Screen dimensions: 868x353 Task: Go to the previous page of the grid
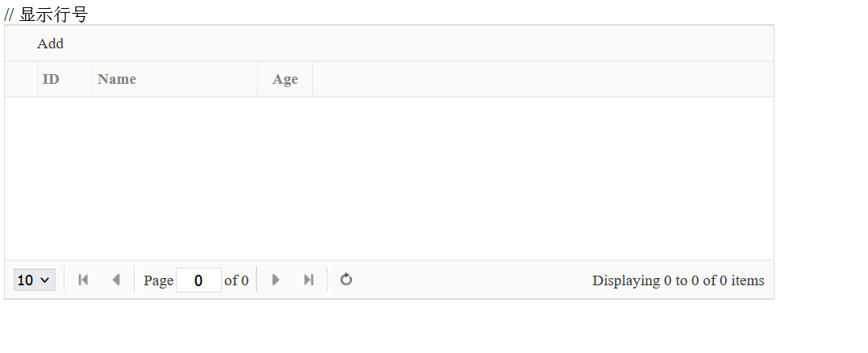click(x=115, y=280)
